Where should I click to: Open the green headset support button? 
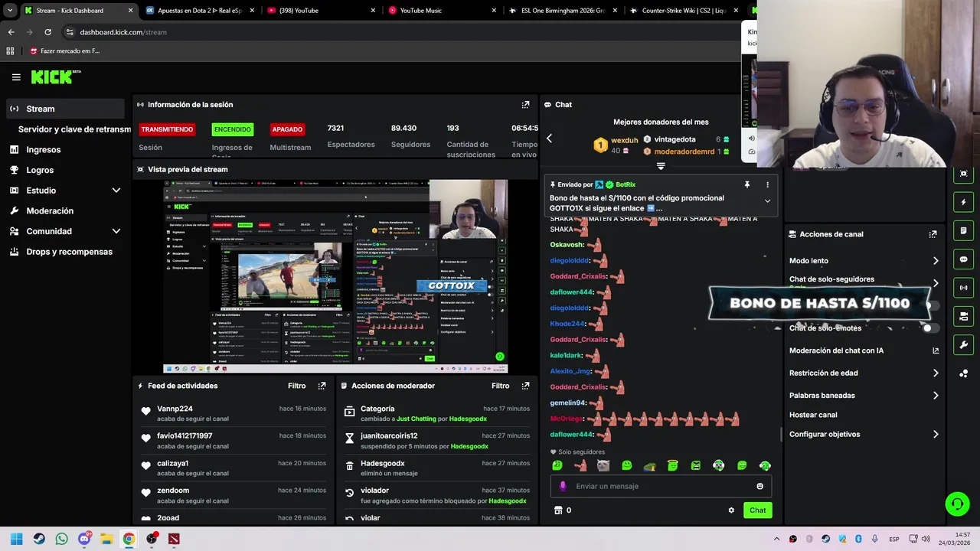(x=957, y=504)
